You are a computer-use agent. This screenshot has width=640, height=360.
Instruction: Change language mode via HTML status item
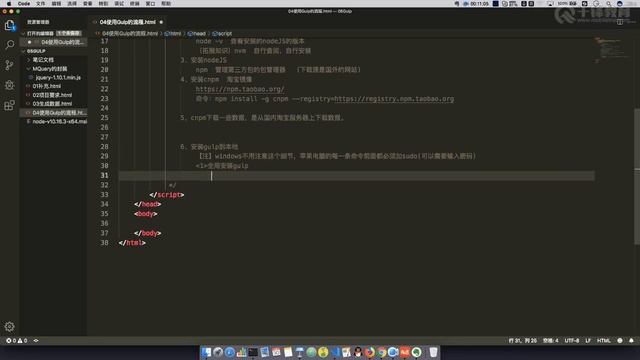(x=604, y=340)
